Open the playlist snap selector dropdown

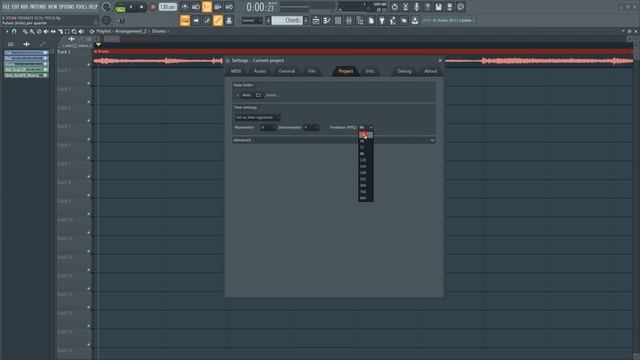coord(251,20)
